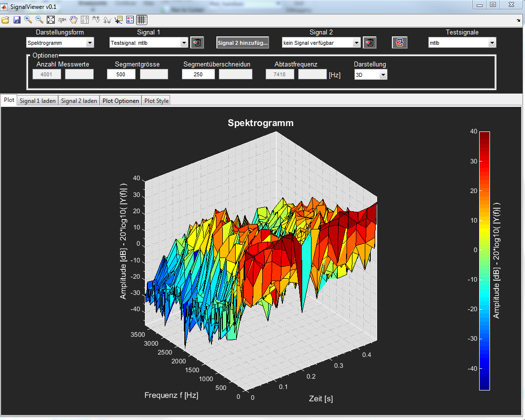Click the swap signals icon with red-blue arrows
525x420 pixels.
(x=400, y=43)
